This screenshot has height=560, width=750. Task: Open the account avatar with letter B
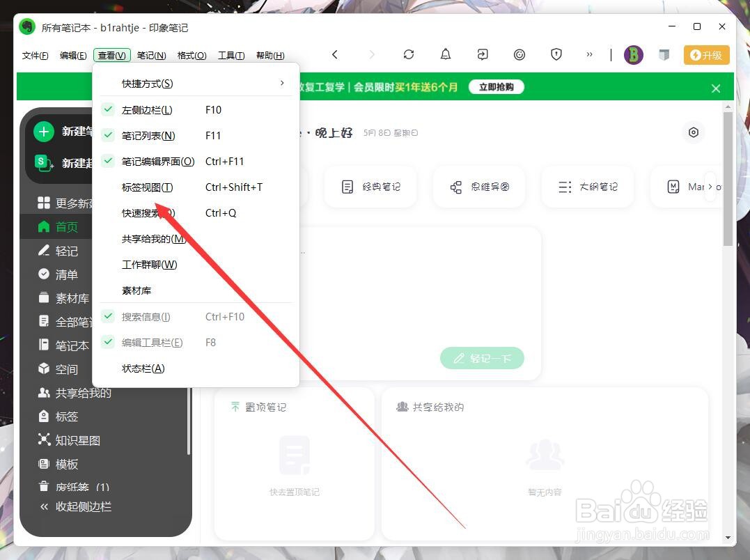[633, 55]
